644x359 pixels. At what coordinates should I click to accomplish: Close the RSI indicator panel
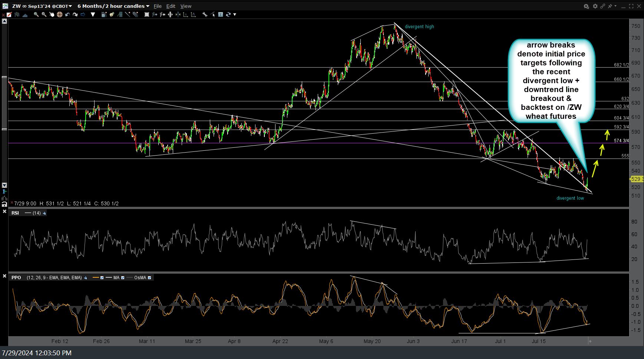point(4,212)
